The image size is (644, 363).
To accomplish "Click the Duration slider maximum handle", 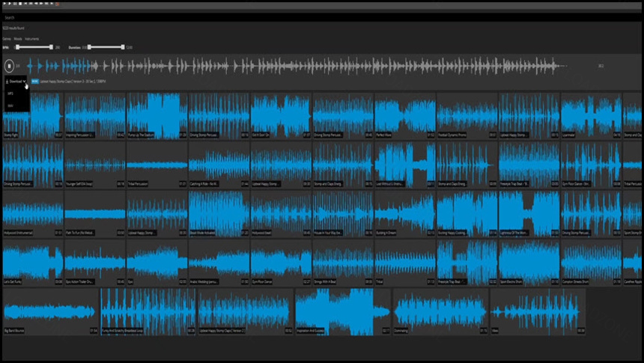I will [123, 47].
